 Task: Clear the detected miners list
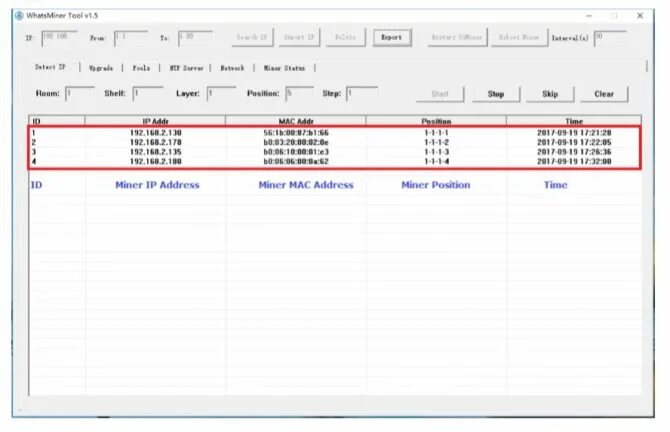click(604, 94)
